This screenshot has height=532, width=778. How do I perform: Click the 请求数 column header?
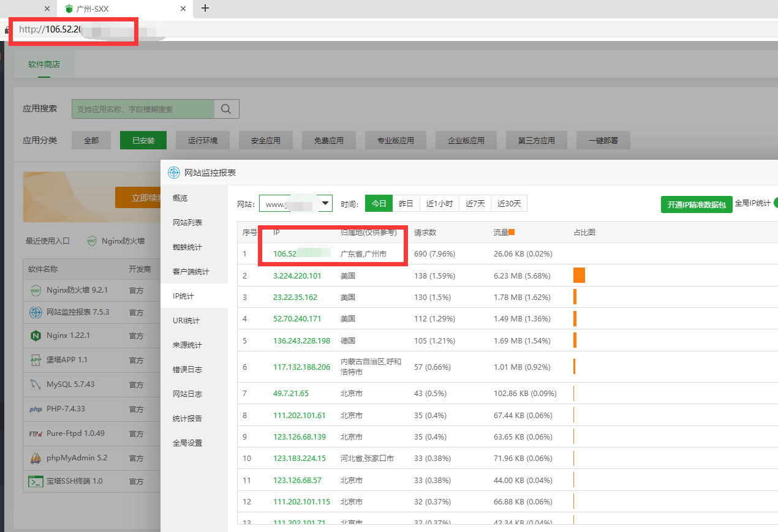coord(425,233)
